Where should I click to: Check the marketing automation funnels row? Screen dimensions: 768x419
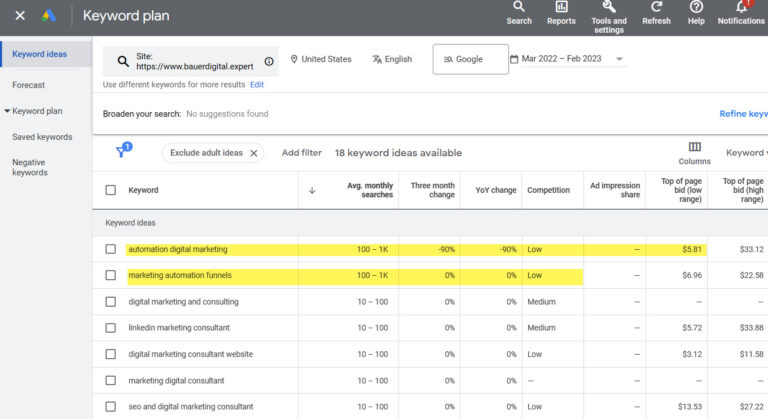(x=111, y=275)
